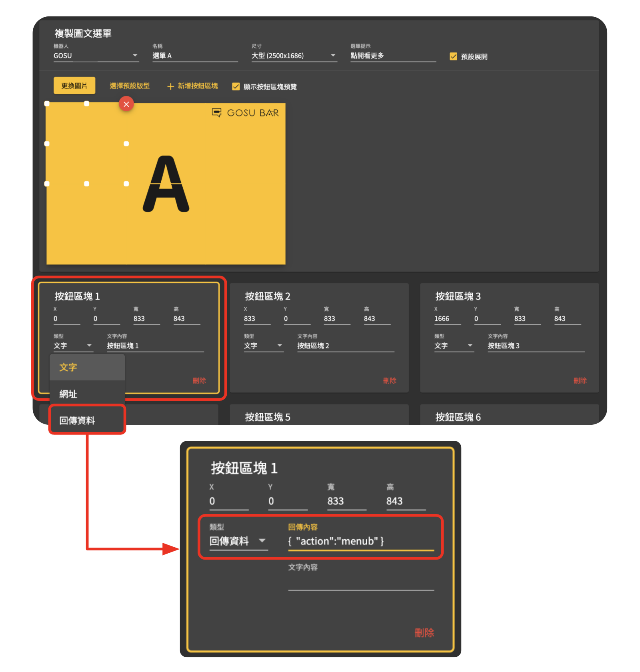This screenshot has height=672, width=640.
Task: Click the empty 文字內容 field in enlarged panel
Action: (x=361, y=582)
